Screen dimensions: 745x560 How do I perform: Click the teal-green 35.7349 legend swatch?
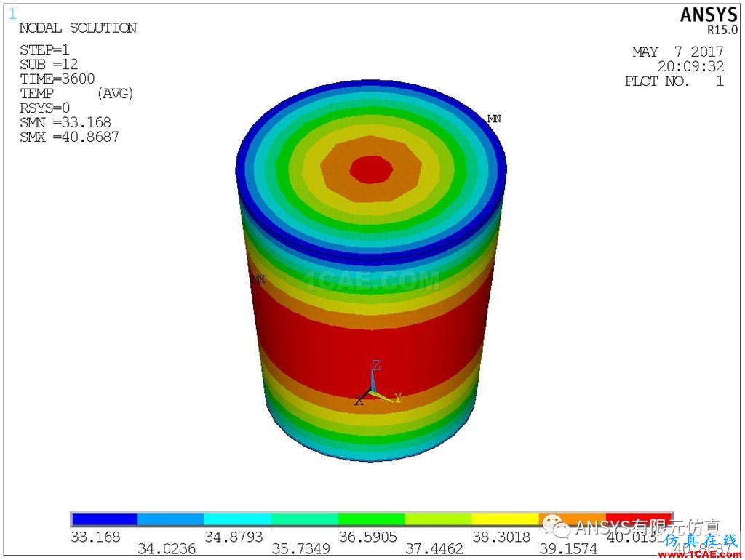304,519
